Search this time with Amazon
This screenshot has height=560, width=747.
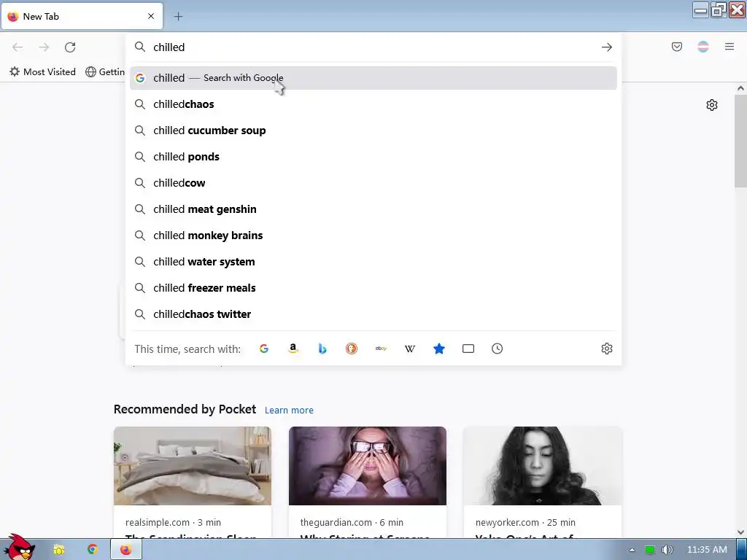293,349
